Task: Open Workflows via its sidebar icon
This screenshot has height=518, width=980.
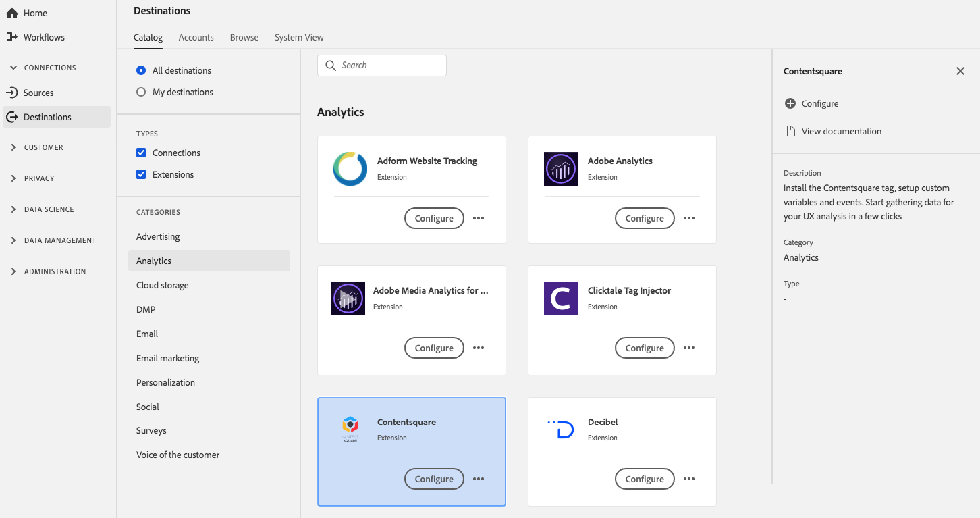Action: coord(11,37)
